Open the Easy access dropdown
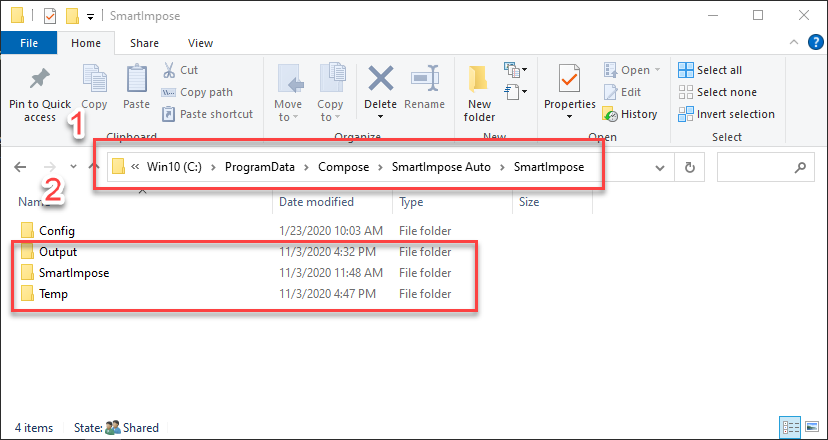Screen dimensions: 828x440 [x=516, y=92]
